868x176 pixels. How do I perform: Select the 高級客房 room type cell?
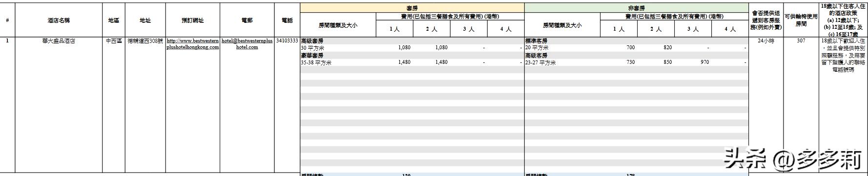(536, 56)
